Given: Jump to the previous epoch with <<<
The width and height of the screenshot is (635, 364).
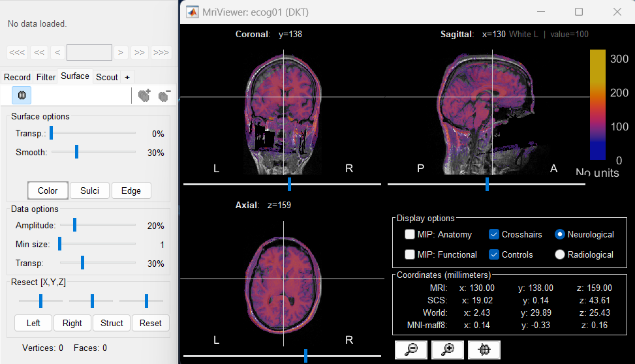Looking at the screenshot, I should pos(18,52).
